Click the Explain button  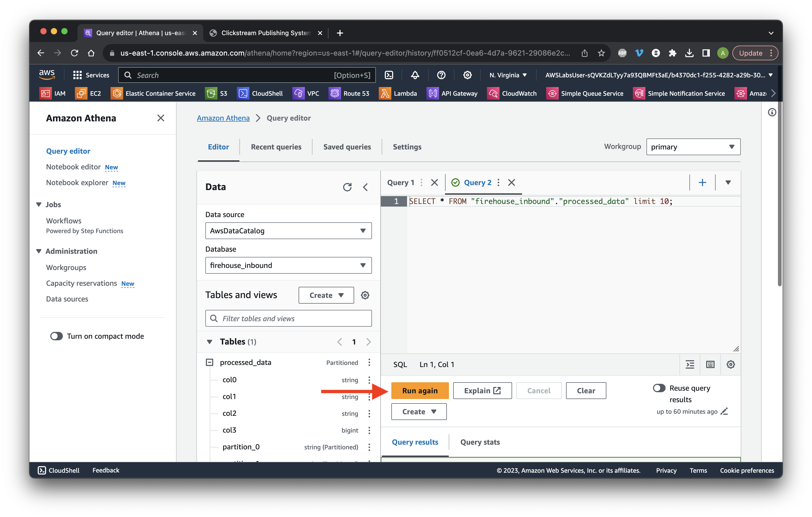[x=482, y=390]
